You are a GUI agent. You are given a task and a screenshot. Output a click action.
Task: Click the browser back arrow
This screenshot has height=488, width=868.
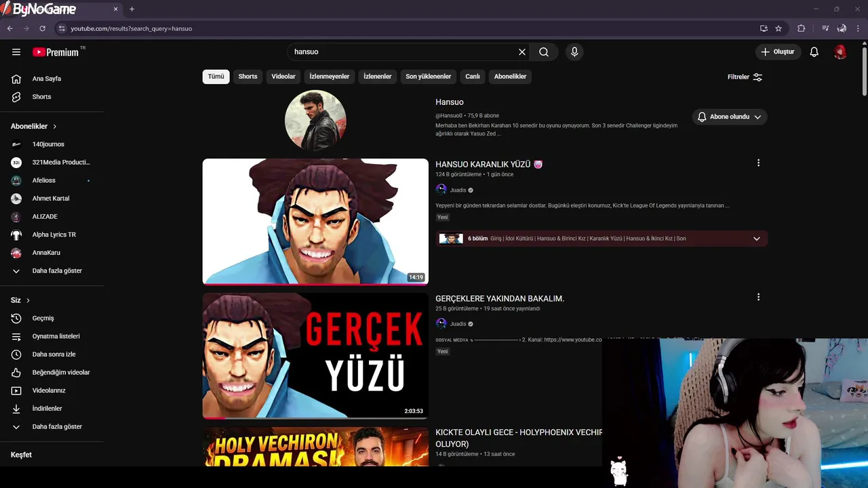9,28
